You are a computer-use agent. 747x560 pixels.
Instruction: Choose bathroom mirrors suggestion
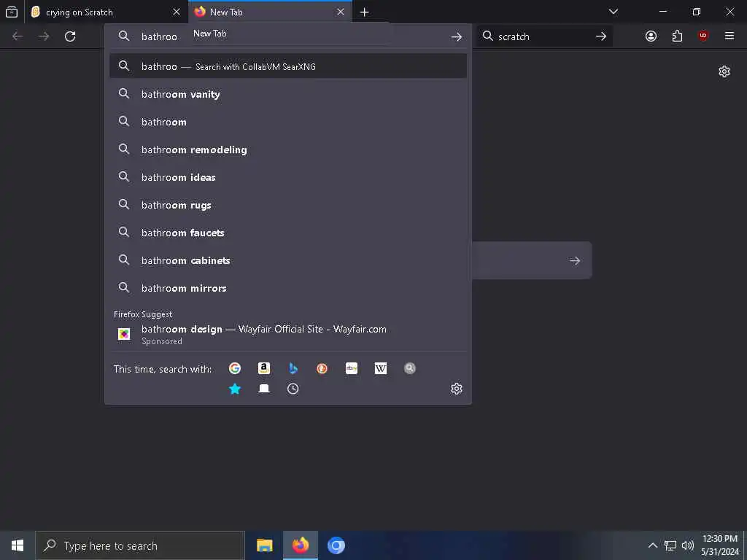287,287
